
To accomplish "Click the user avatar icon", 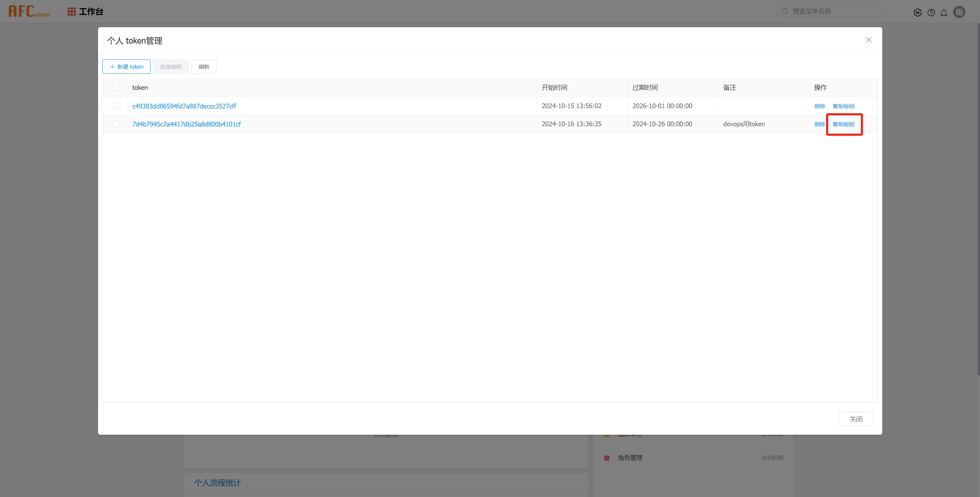I will (x=959, y=12).
